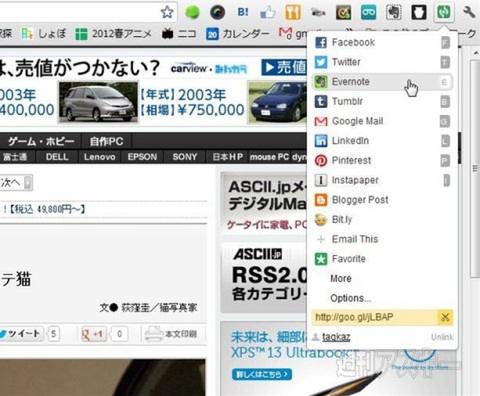The image size is (480, 396).
Task: Click the black pocket extension icon
Action: tap(419, 13)
